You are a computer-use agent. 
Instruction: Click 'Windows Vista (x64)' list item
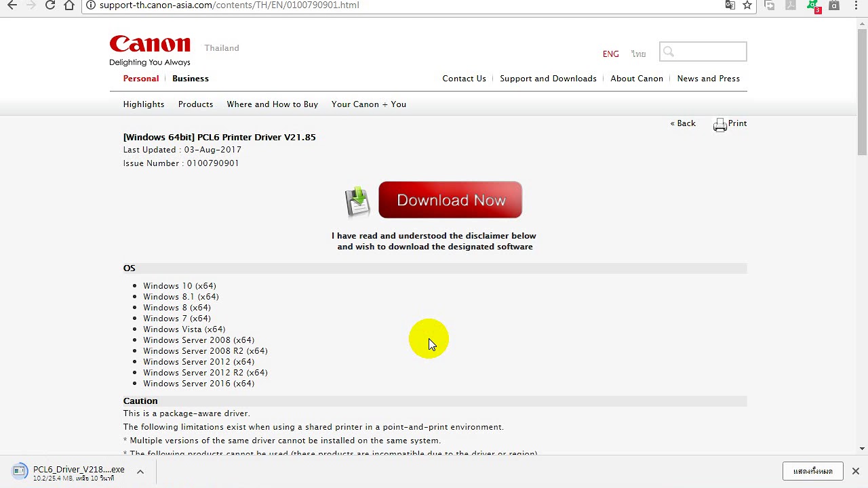click(x=183, y=329)
